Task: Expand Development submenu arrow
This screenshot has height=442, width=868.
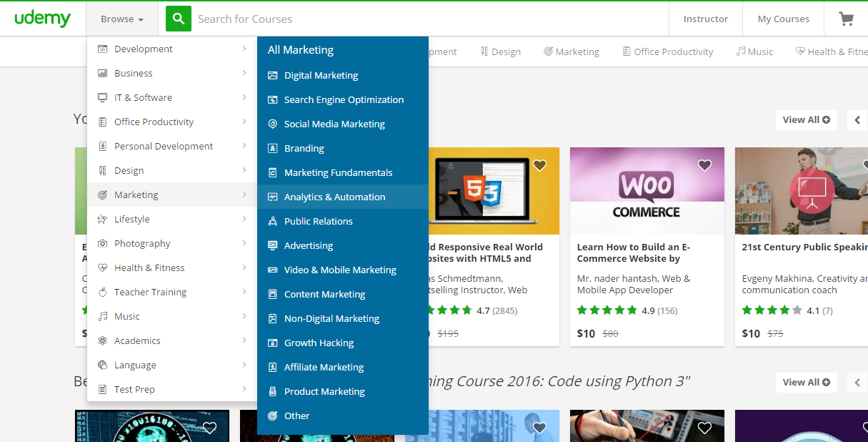Action: [244, 49]
